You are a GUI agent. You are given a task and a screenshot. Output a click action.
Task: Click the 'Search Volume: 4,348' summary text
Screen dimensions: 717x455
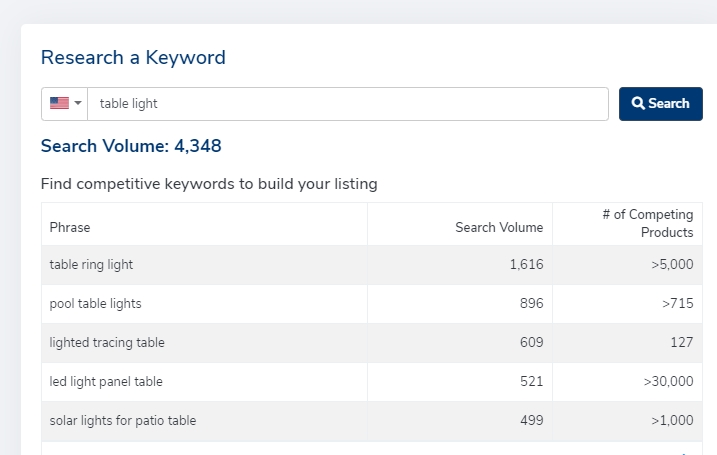click(131, 146)
